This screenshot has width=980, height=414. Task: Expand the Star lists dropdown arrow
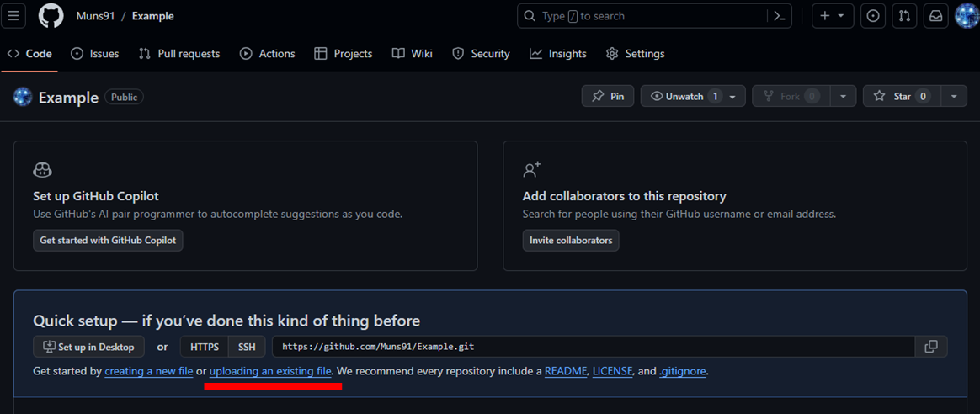[954, 96]
